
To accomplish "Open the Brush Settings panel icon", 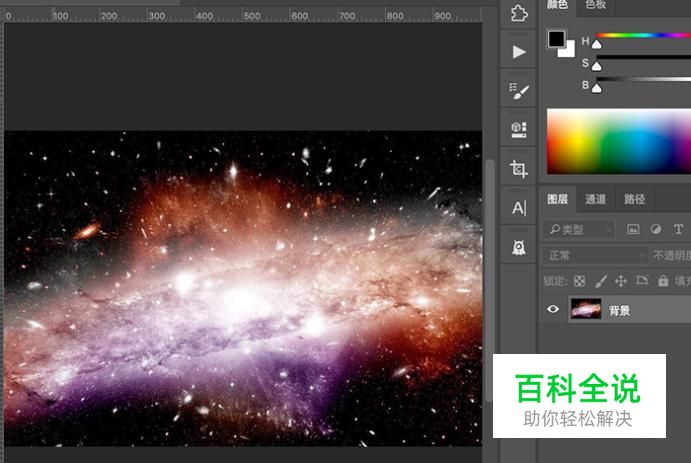I will coord(519,91).
